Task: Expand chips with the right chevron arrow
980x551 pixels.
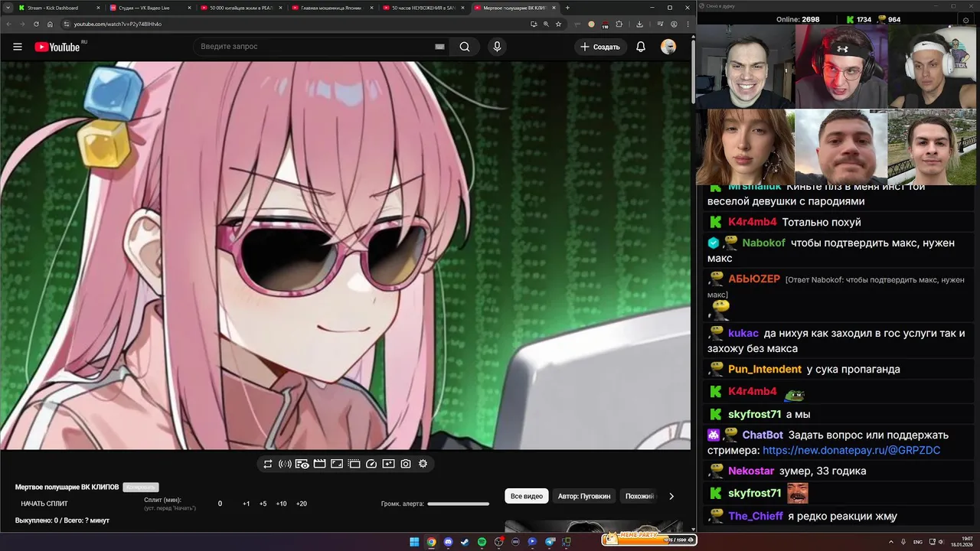Action: point(671,496)
